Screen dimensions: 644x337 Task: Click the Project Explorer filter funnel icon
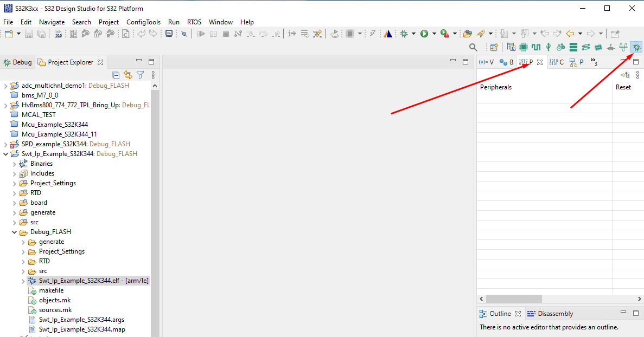[141, 75]
